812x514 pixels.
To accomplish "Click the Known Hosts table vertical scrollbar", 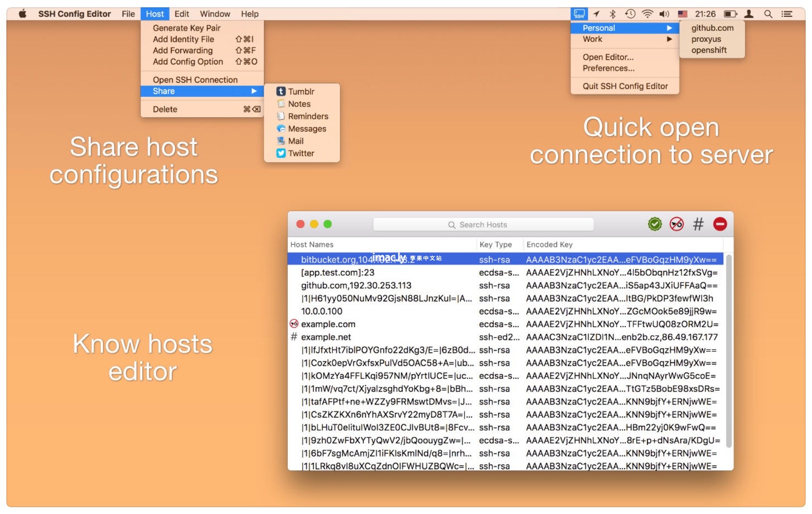I will click(x=728, y=350).
